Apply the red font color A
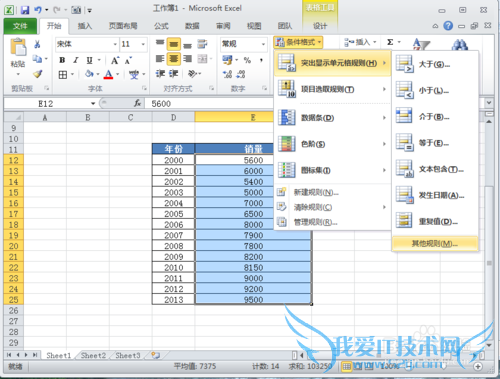The width and height of the screenshot is (500, 379). pos(108,74)
